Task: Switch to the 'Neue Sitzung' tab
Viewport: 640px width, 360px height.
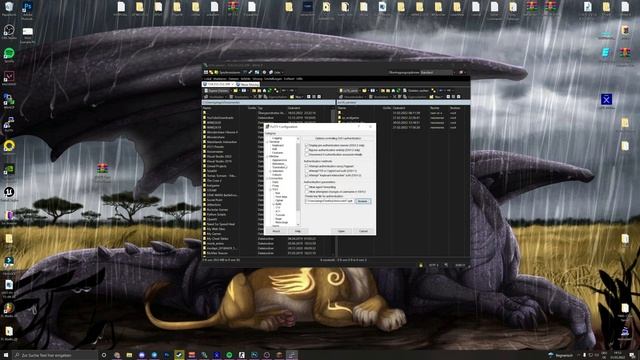Action: click(248, 84)
